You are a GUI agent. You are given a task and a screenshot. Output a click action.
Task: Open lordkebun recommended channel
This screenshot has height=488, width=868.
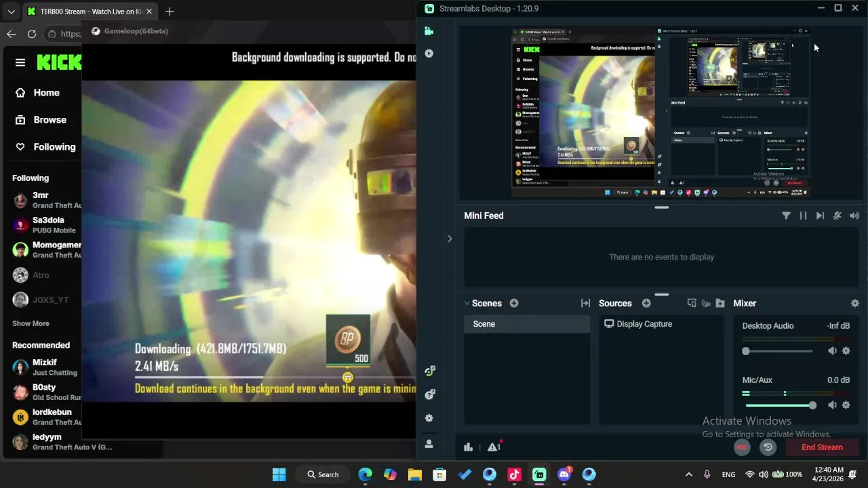[46, 417]
